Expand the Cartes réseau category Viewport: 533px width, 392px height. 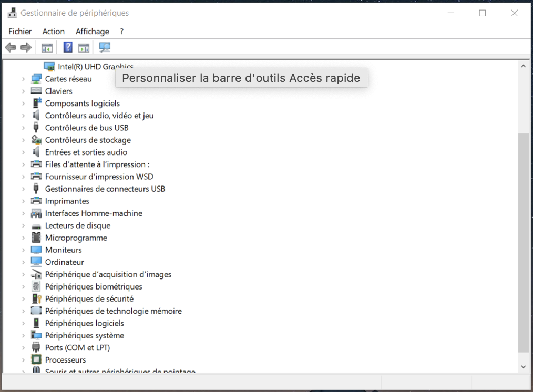(x=23, y=79)
